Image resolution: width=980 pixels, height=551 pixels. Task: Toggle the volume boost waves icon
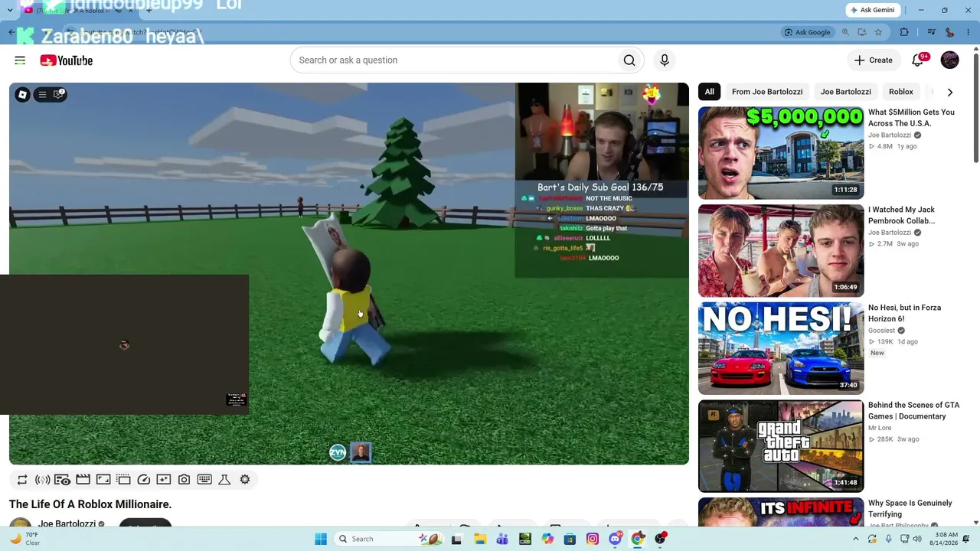43,480
